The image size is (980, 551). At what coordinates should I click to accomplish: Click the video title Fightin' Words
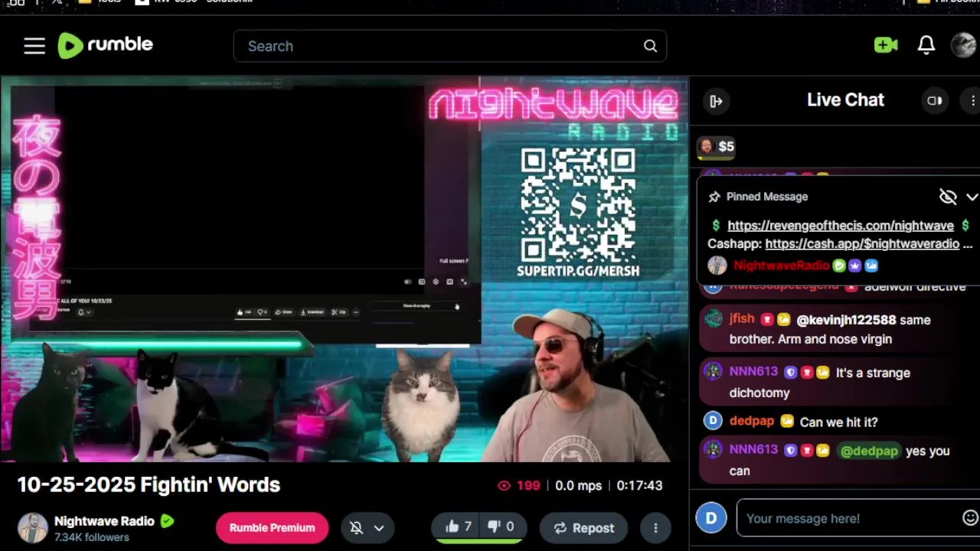[x=149, y=484]
